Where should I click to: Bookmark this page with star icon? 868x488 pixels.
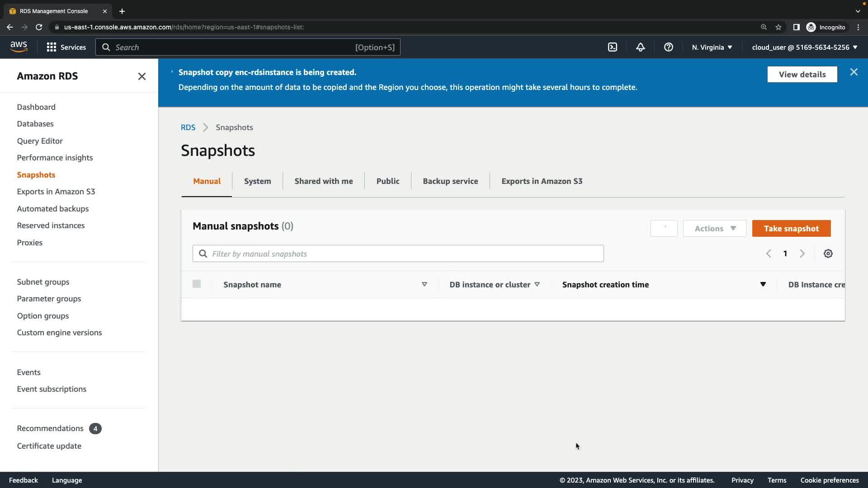(778, 27)
